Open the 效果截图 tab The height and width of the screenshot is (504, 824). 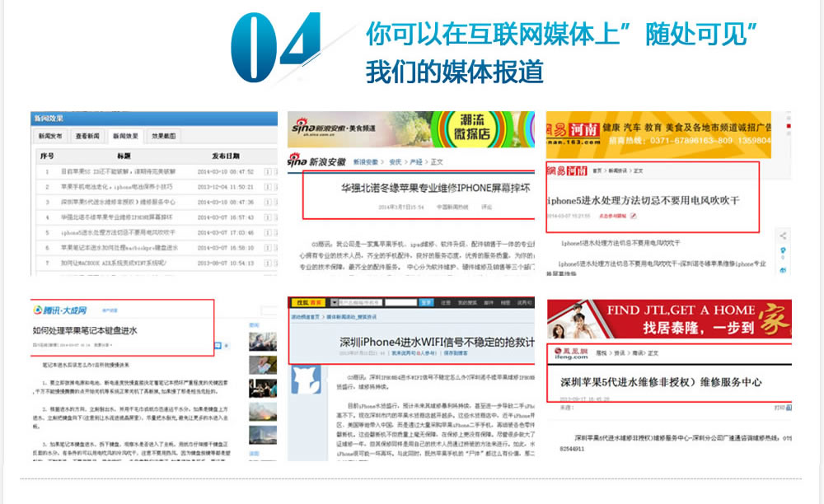tap(163, 136)
